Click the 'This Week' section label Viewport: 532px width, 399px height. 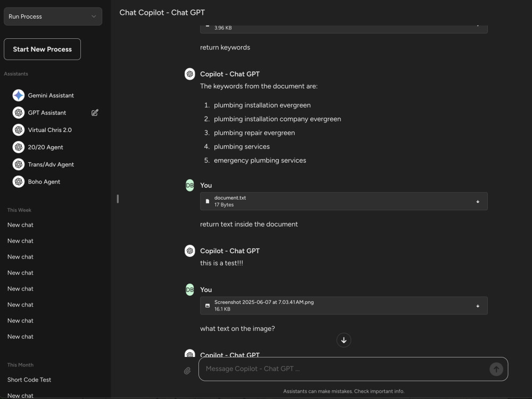tap(19, 210)
